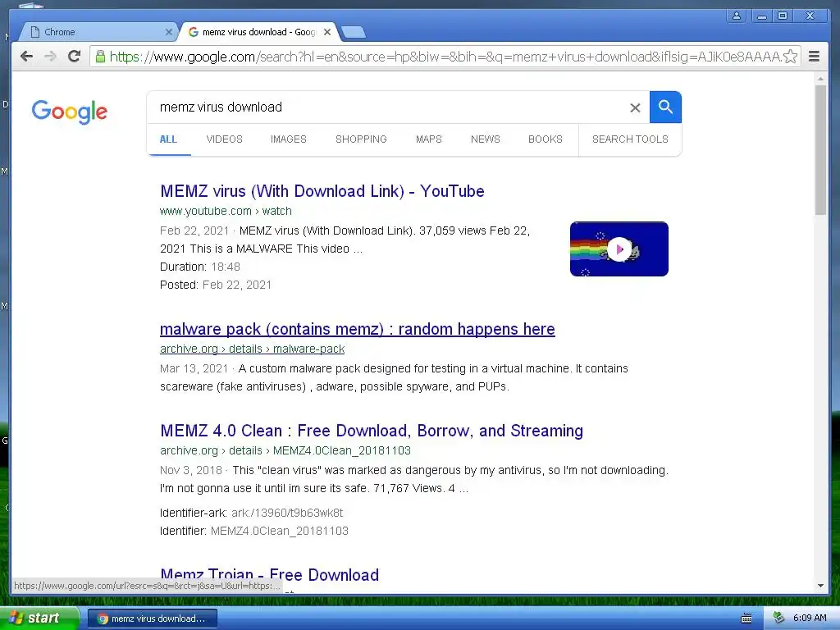Click the address bar URL
The width and height of the screenshot is (840, 630).
coord(445,57)
